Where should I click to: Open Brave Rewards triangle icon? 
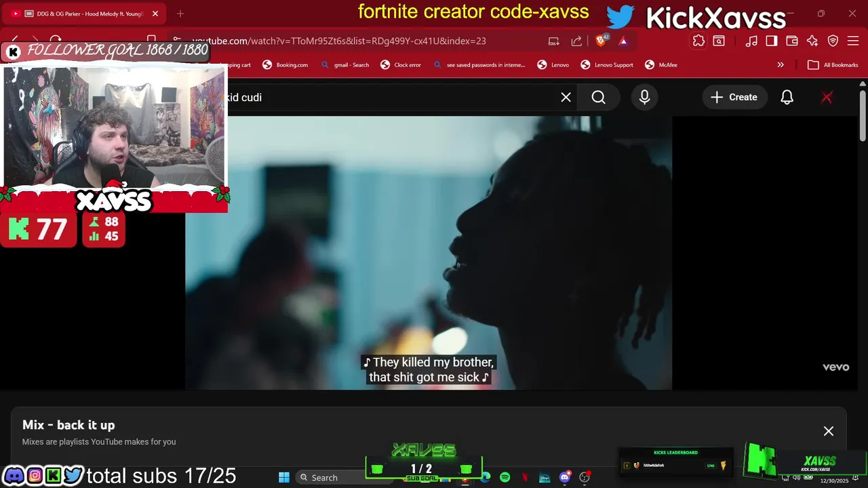623,41
